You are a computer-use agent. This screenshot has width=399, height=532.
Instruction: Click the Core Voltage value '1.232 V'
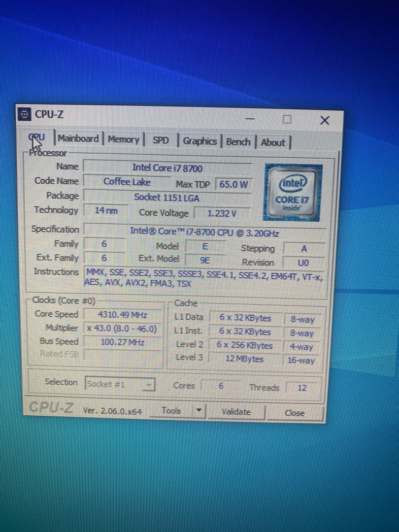point(222,213)
